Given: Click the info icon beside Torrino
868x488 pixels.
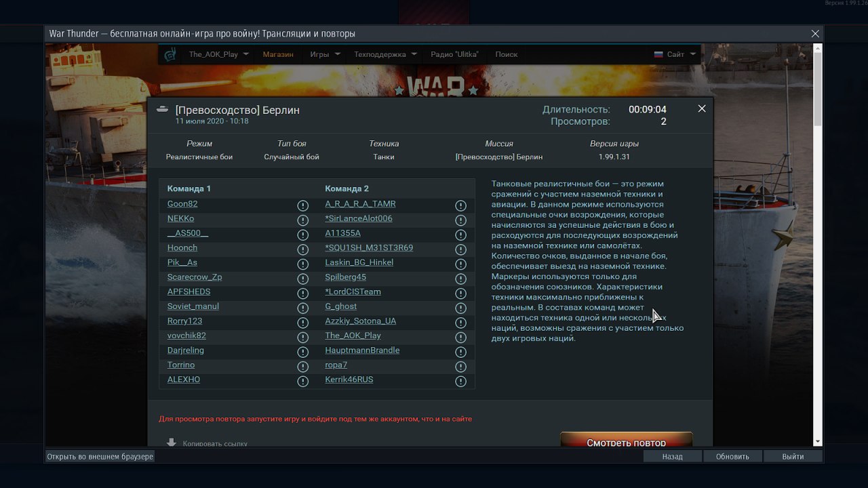Looking at the screenshot, I should (303, 367).
